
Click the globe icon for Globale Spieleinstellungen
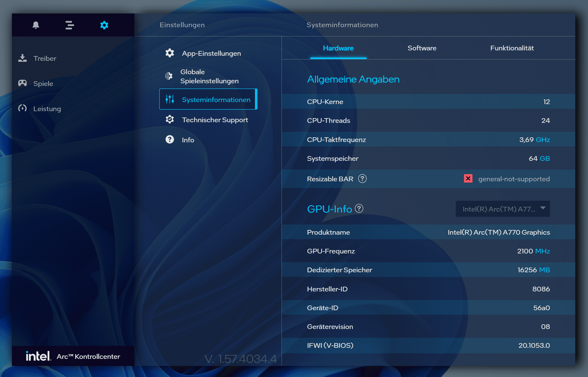[169, 76]
